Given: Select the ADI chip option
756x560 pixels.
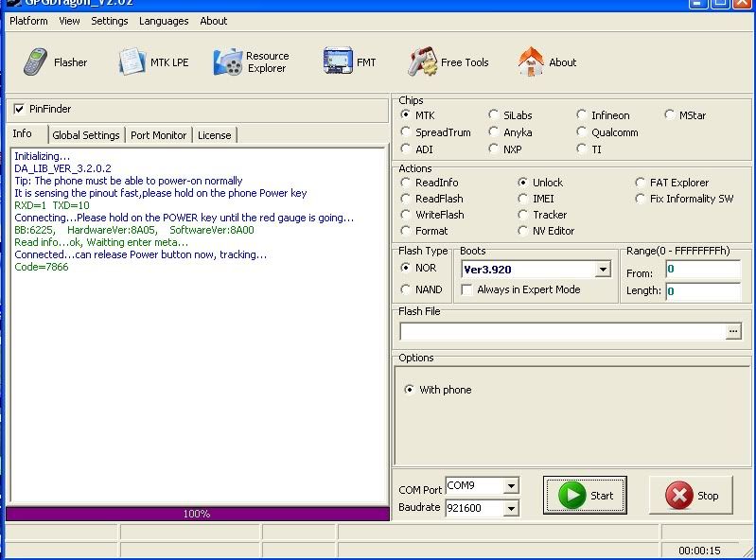Looking at the screenshot, I should click(406, 149).
